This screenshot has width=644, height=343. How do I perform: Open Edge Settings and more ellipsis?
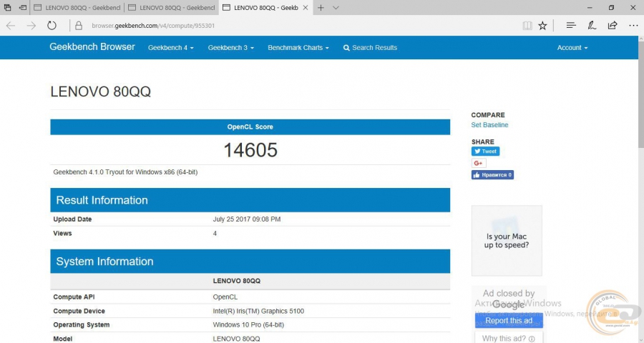coord(633,26)
